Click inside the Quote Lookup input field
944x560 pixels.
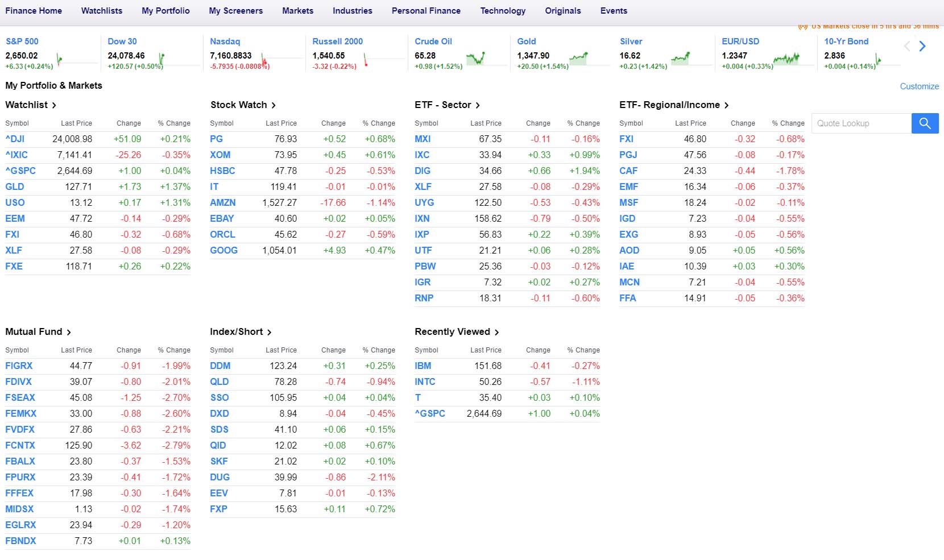(859, 123)
